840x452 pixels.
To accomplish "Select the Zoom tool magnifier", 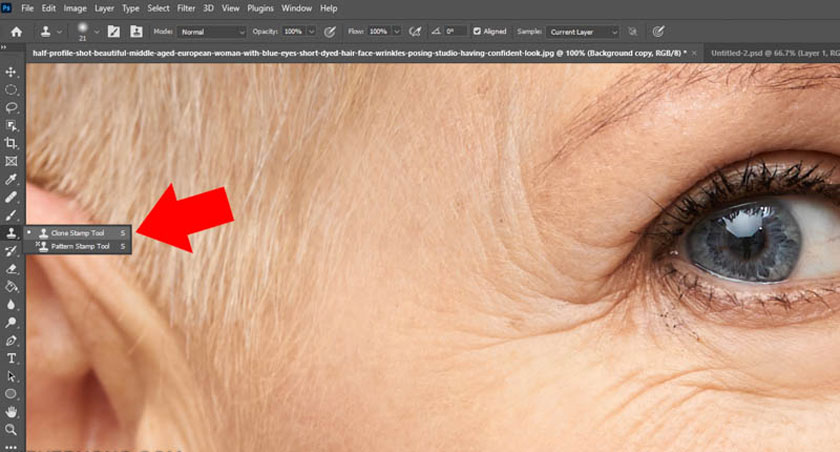I will click(12, 429).
